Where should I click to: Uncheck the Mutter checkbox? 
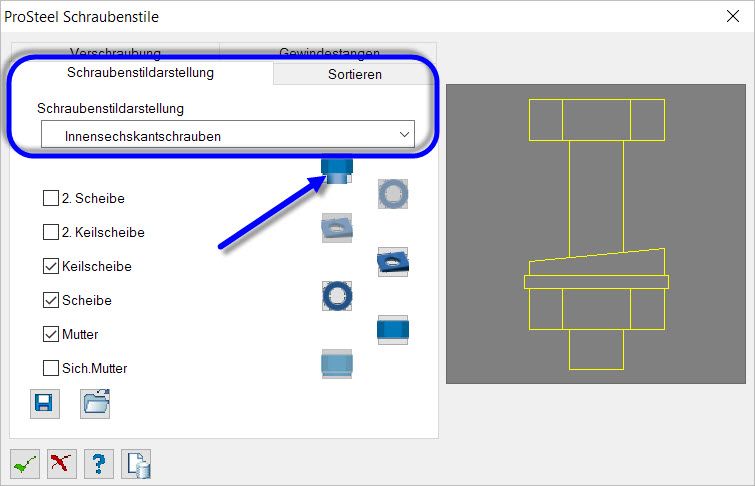51,334
